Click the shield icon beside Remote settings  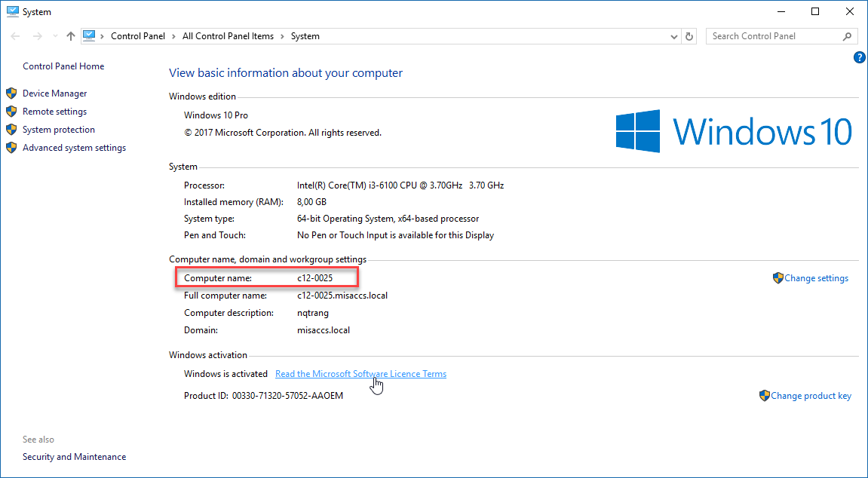point(11,112)
